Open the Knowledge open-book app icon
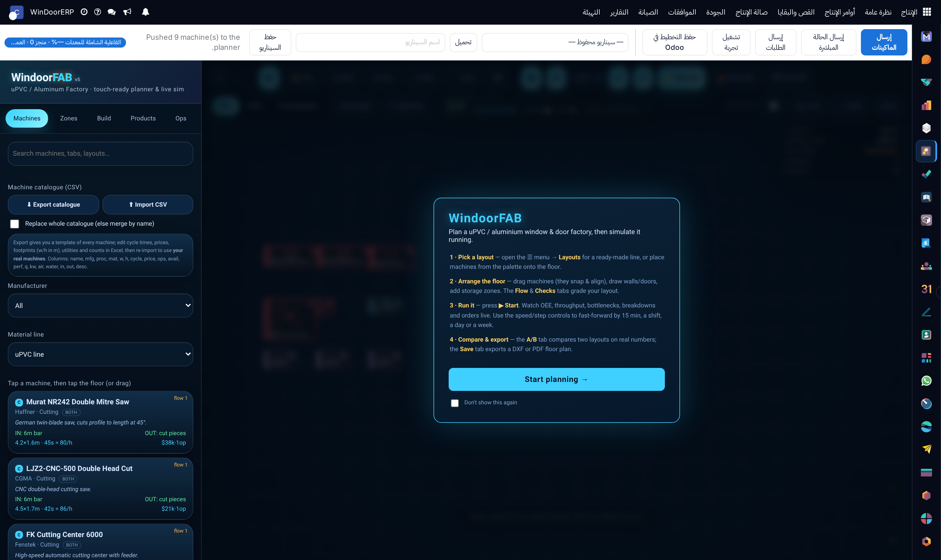The height and width of the screenshot is (560, 941). pos(926,197)
